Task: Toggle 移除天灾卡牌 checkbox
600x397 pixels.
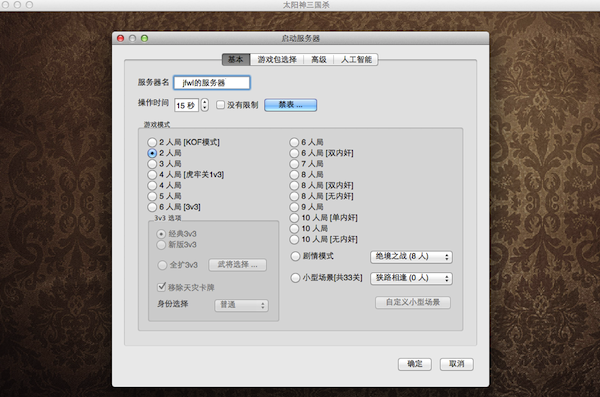Action: (161, 287)
